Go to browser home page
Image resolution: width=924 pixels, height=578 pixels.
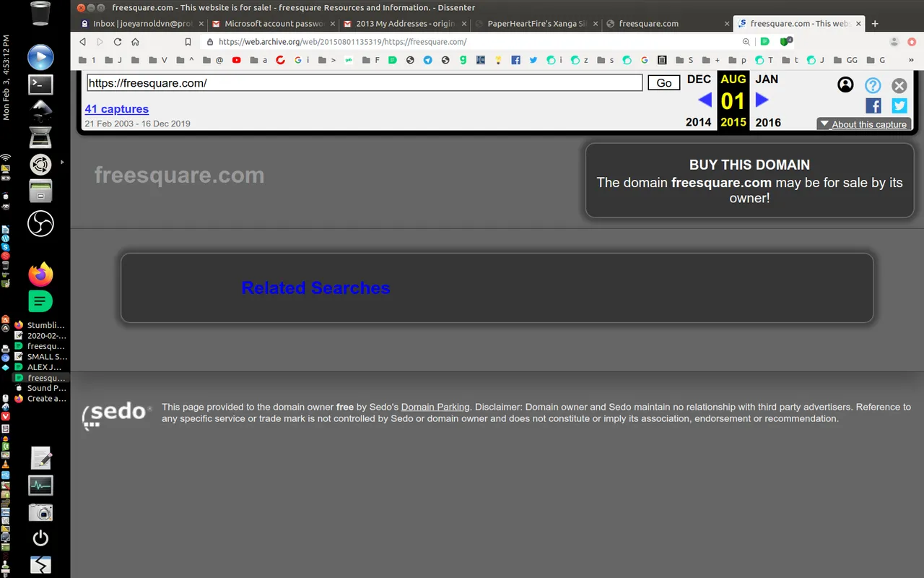[x=135, y=42]
